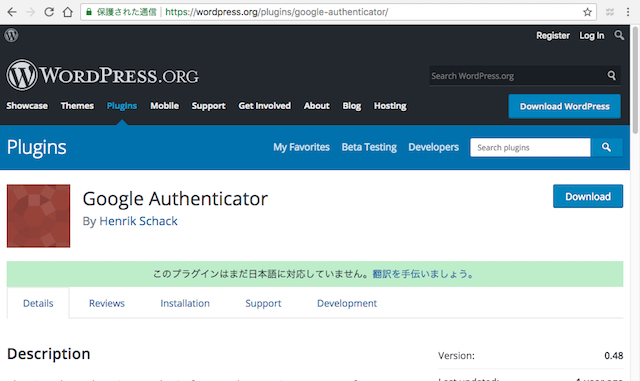Click the browser back arrow
The height and width of the screenshot is (381, 640).
point(12,12)
